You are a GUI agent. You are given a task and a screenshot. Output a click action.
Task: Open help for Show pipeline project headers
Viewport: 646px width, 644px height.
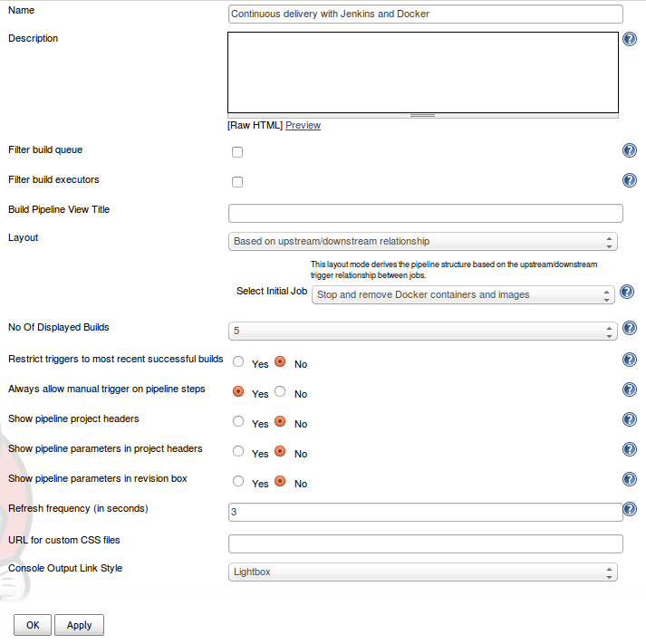click(x=630, y=419)
